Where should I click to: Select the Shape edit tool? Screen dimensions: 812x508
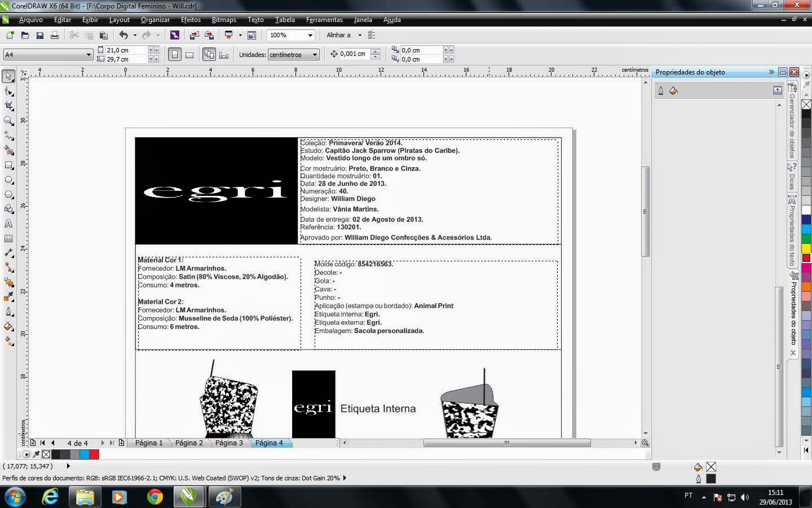click(x=8, y=91)
